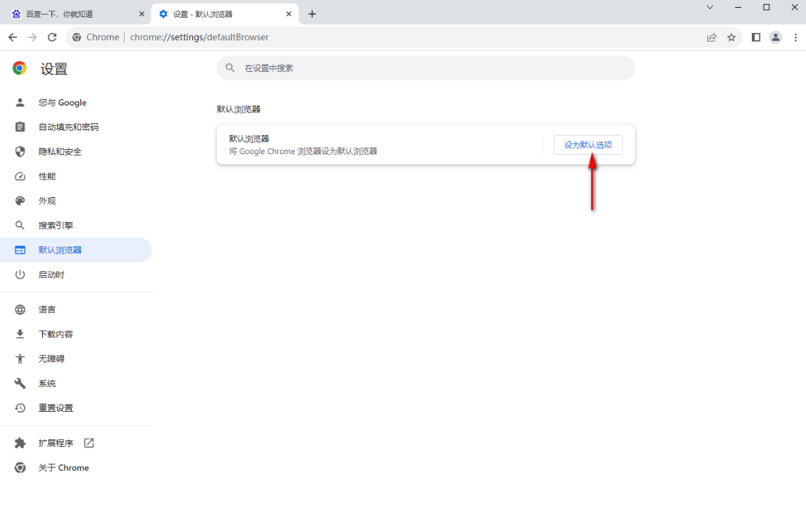Image resolution: width=806 pixels, height=532 pixels.
Task: Click the Chrome logo beside 设置
Action: coord(20,68)
